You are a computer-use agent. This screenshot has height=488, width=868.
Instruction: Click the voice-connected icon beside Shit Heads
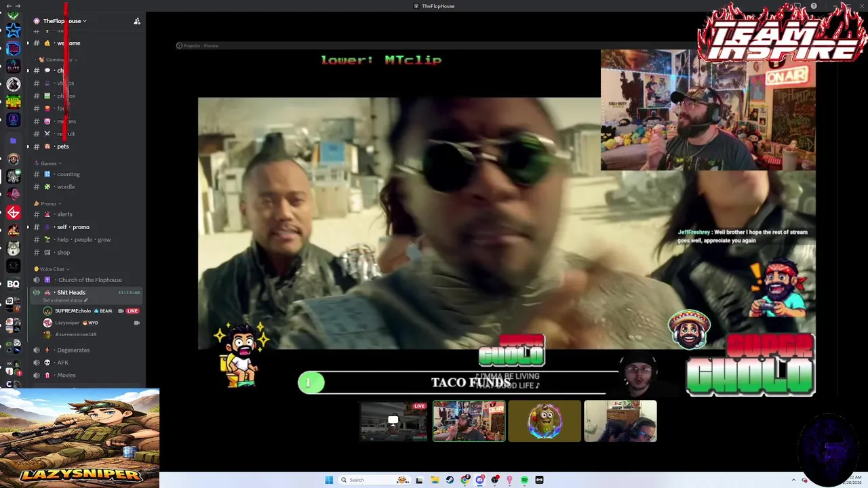(x=37, y=293)
